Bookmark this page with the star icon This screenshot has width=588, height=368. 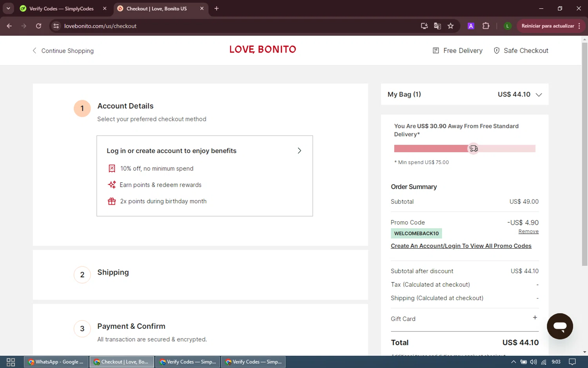pos(451,26)
